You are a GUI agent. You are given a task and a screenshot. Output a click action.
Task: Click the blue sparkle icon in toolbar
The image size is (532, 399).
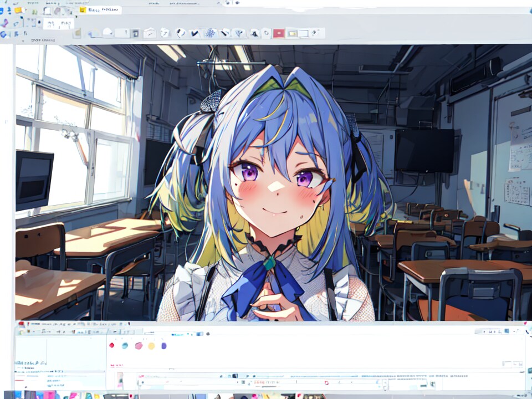click(210, 33)
